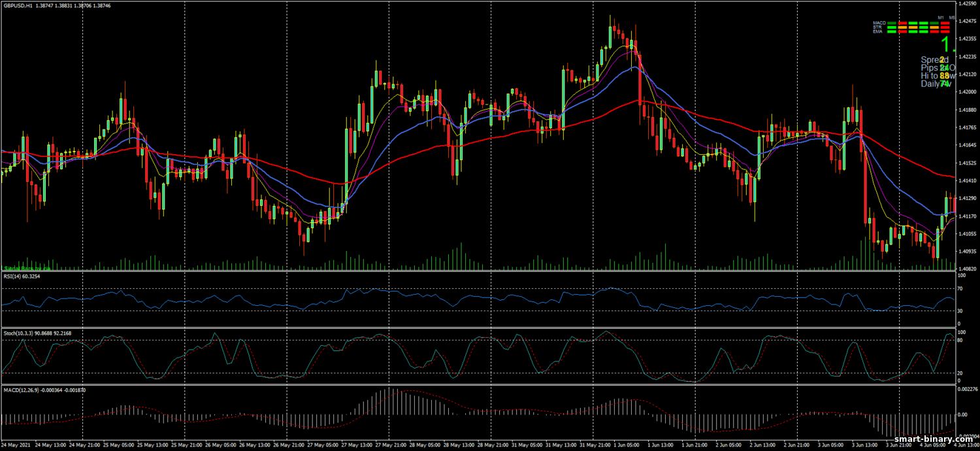Click the Spread readout text
This screenshot has width=980, height=451.
(935, 59)
